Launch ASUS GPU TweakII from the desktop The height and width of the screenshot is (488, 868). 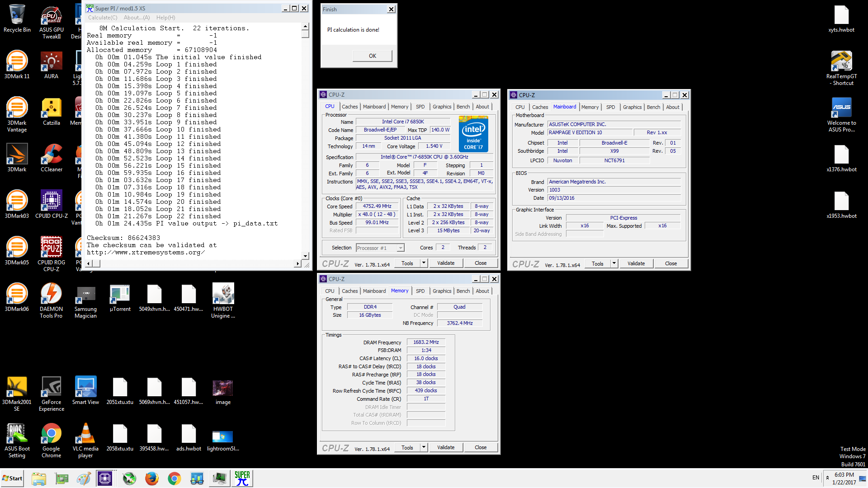[x=52, y=22]
